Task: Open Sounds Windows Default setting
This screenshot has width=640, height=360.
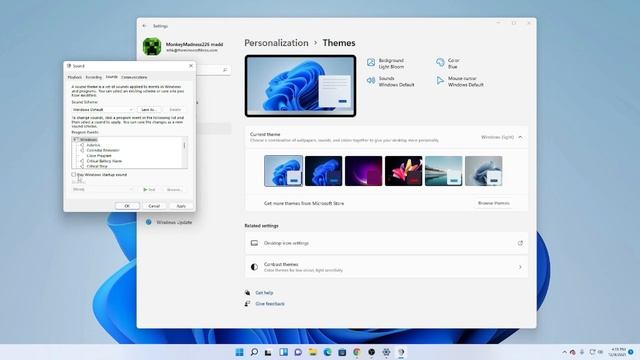Action: click(x=390, y=81)
